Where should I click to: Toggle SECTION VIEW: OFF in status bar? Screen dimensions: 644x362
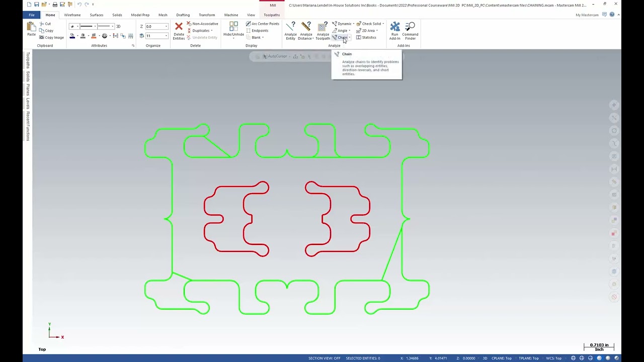pyautogui.click(x=324, y=358)
